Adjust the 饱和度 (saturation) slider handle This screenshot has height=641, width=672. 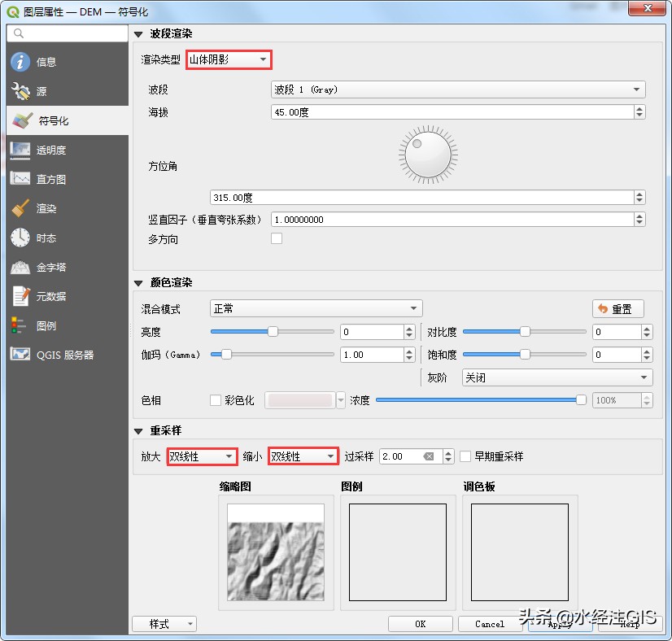click(x=525, y=355)
